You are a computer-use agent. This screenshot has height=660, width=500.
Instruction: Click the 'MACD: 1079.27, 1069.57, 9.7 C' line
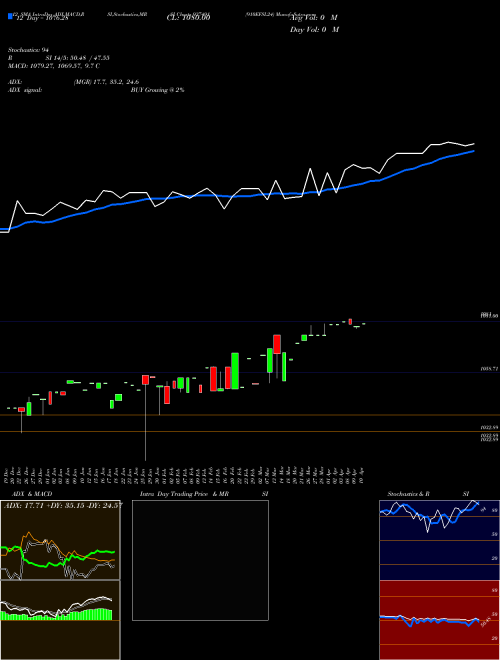point(54,66)
